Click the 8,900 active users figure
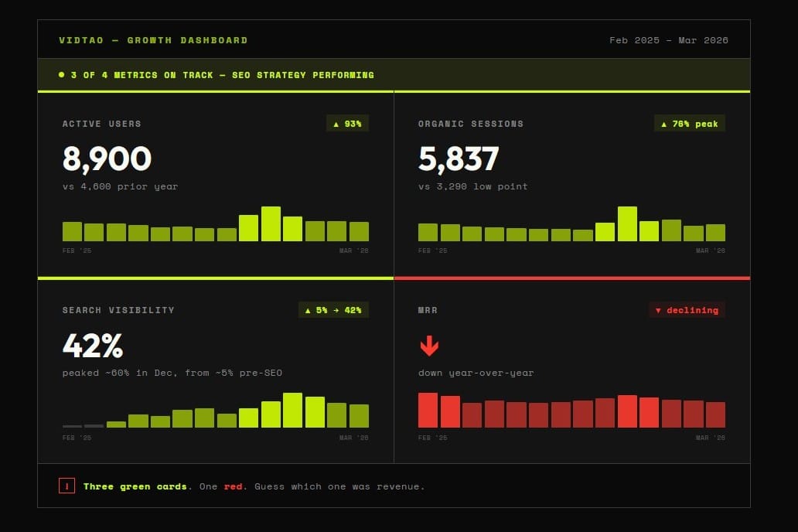Image resolution: width=798 pixels, height=532 pixels. pyautogui.click(x=107, y=159)
